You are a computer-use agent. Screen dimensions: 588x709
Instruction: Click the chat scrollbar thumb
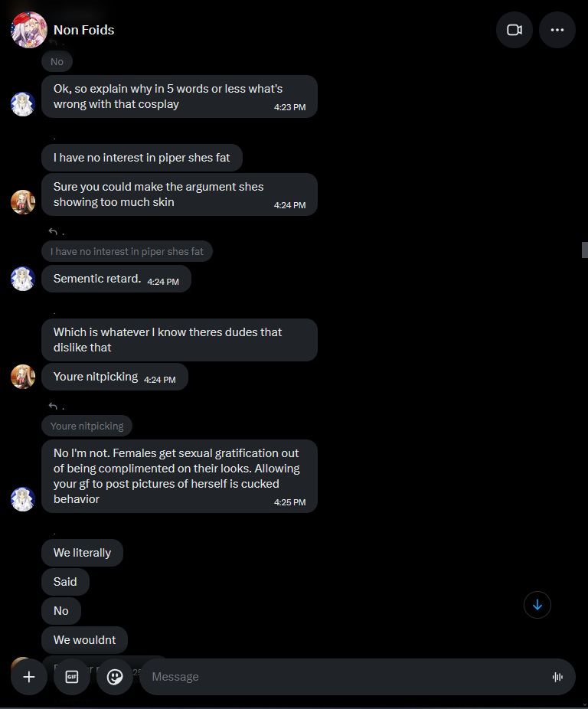pyautogui.click(x=584, y=250)
